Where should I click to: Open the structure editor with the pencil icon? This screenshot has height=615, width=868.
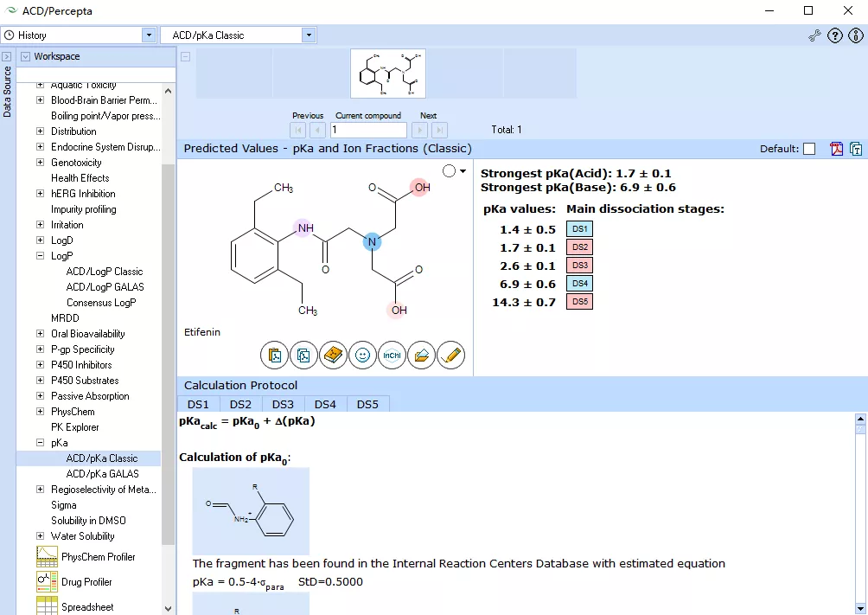point(451,355)
